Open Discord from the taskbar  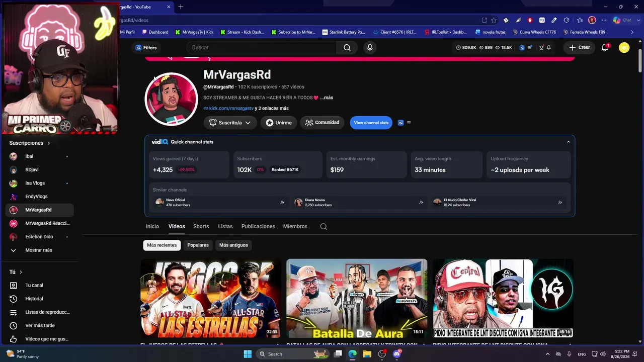pyautogui.click(x=397, y=354)
